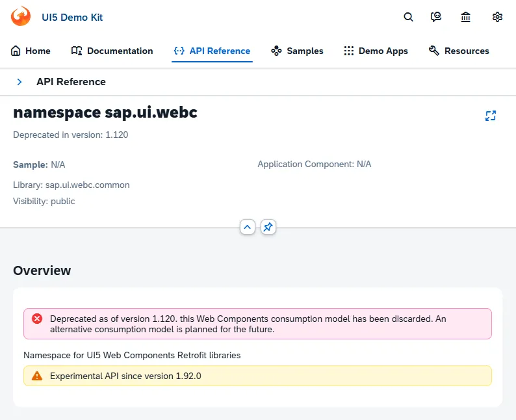Image resolution: width=516 pixels, height=420 pixels.
Task: Click the orange warning icon in Experimental message
Action: click(37, 376)
